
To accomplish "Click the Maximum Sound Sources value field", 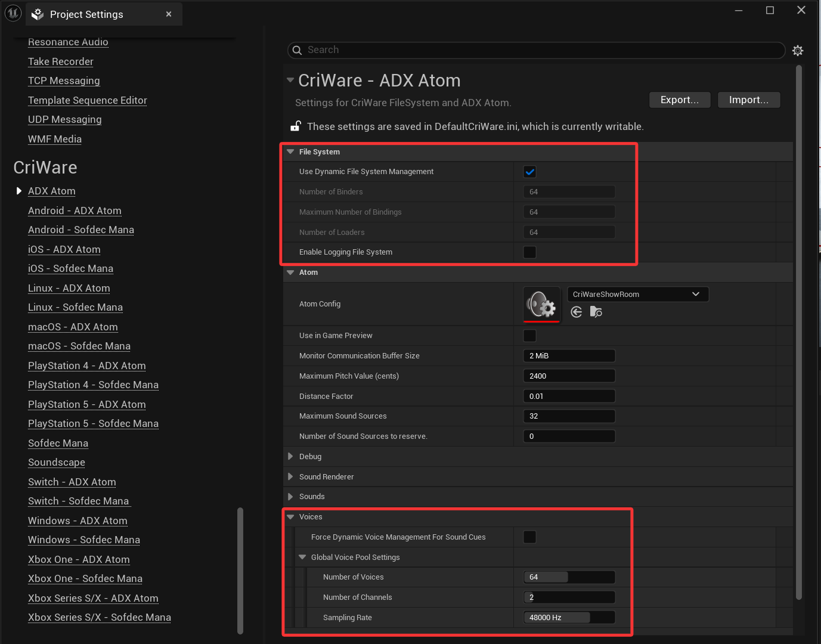I will (569, 416).
